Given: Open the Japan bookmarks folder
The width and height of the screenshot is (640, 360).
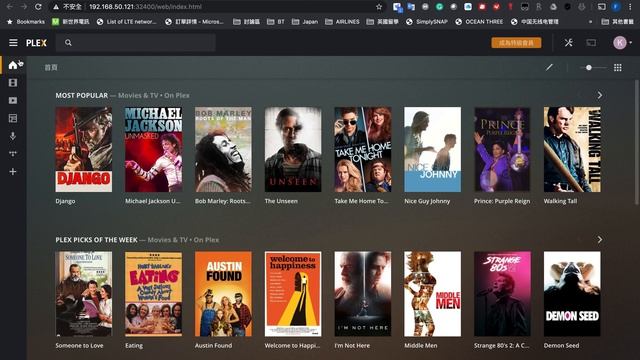Looking at the screenshot, I should pos(305,22).
